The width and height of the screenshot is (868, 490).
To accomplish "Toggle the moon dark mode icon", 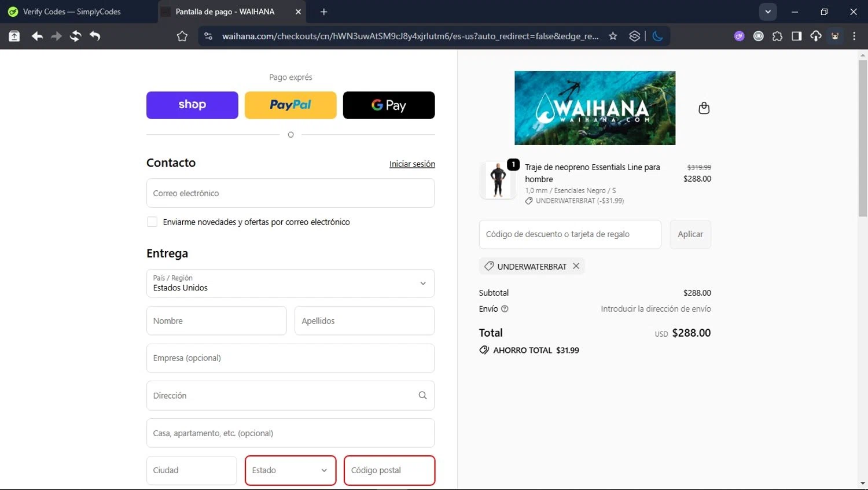I will 657,36.
